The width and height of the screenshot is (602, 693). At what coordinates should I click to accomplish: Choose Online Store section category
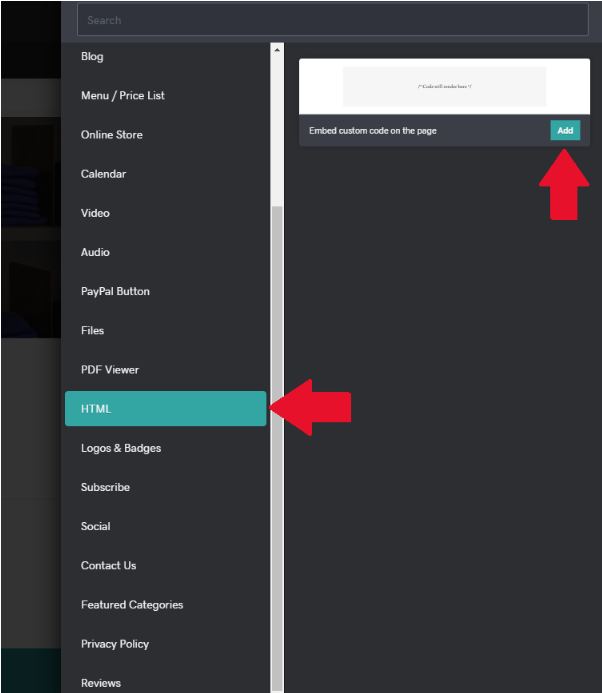(112, 135)
